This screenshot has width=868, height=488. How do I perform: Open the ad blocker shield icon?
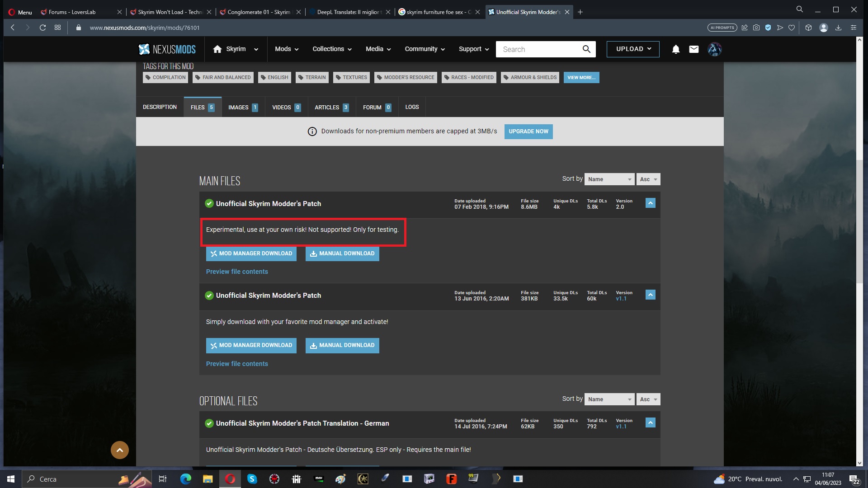click(x=768, y=28)
